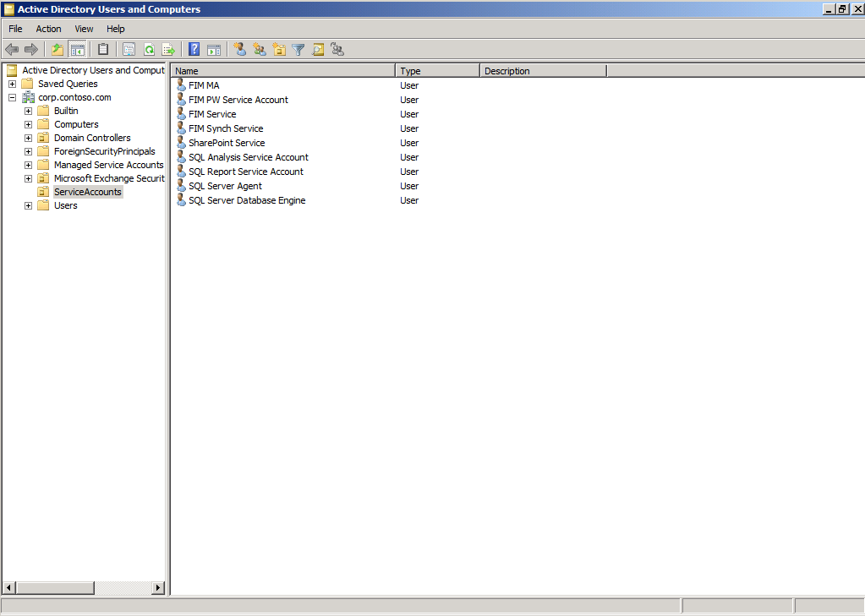The height and width of the screenshot is (616, 865).
Task: Select the Active Directory Users and Computers root
Action: pos(93,70)
